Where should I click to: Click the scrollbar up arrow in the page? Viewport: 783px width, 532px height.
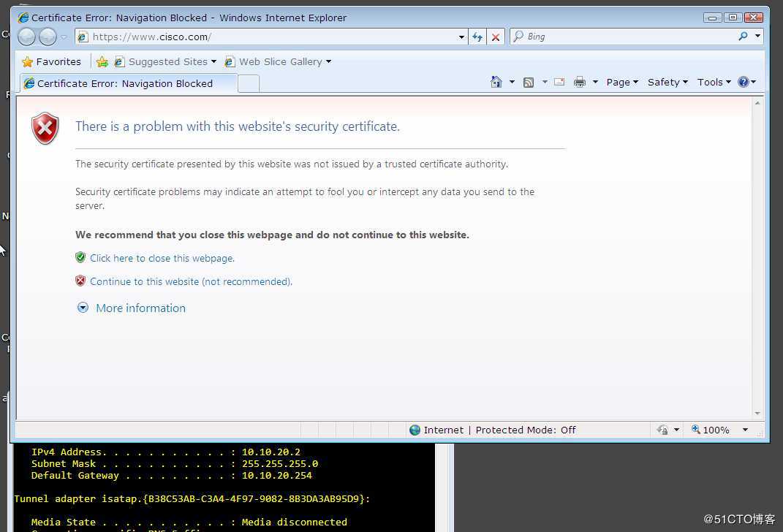tap(757, 103)
